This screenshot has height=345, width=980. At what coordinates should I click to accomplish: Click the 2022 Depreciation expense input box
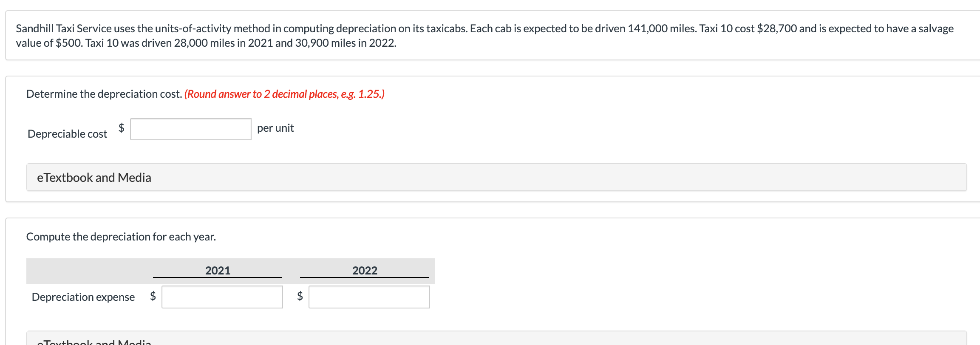(369, 297)
